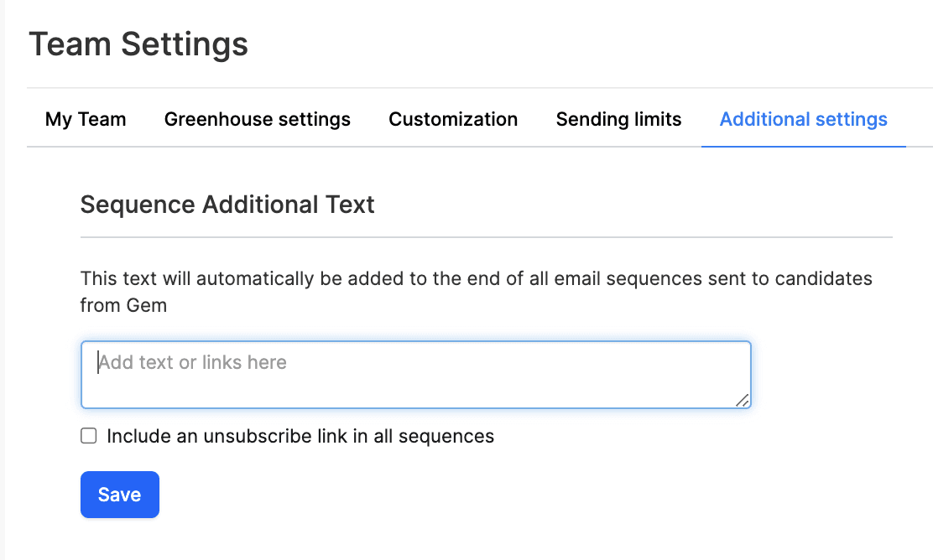This screenshot has width=933, height=560.
Task: Enable the unsubscribe link checkbox
Action: pyautogui.click(x=88, y=436)
